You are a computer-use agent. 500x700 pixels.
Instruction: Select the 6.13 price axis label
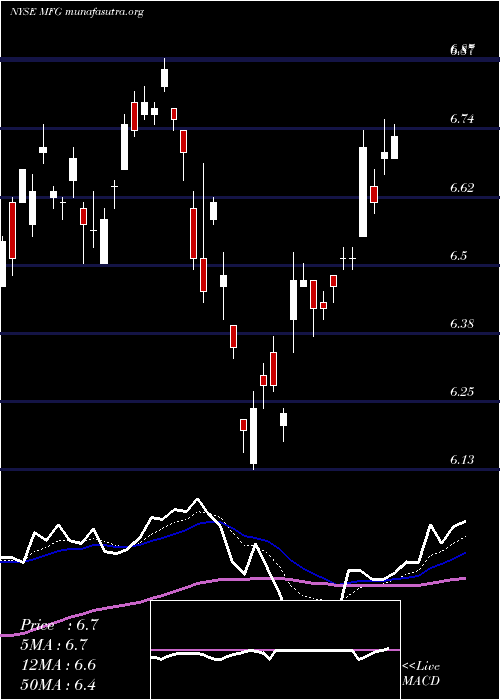coord(462,459)
